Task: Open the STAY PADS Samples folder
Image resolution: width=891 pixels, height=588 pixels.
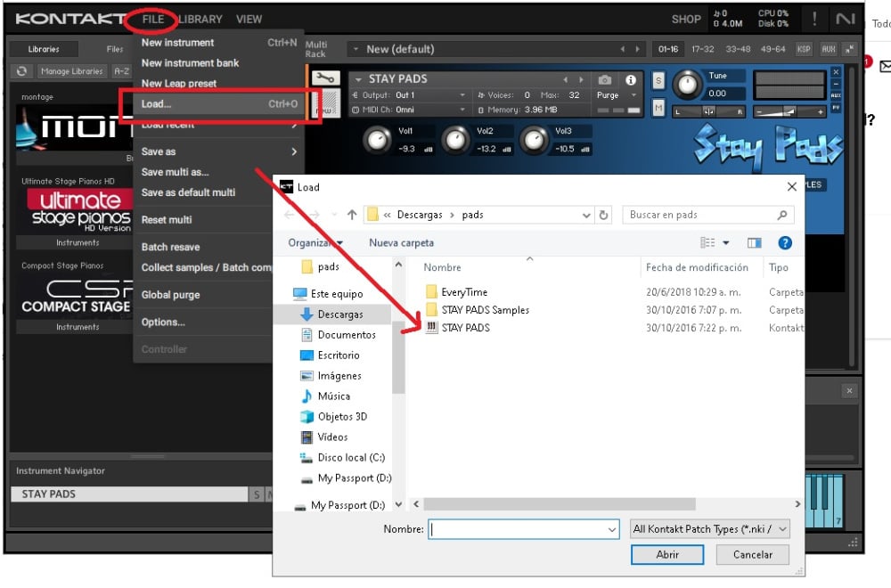Action: coord(486,310)
